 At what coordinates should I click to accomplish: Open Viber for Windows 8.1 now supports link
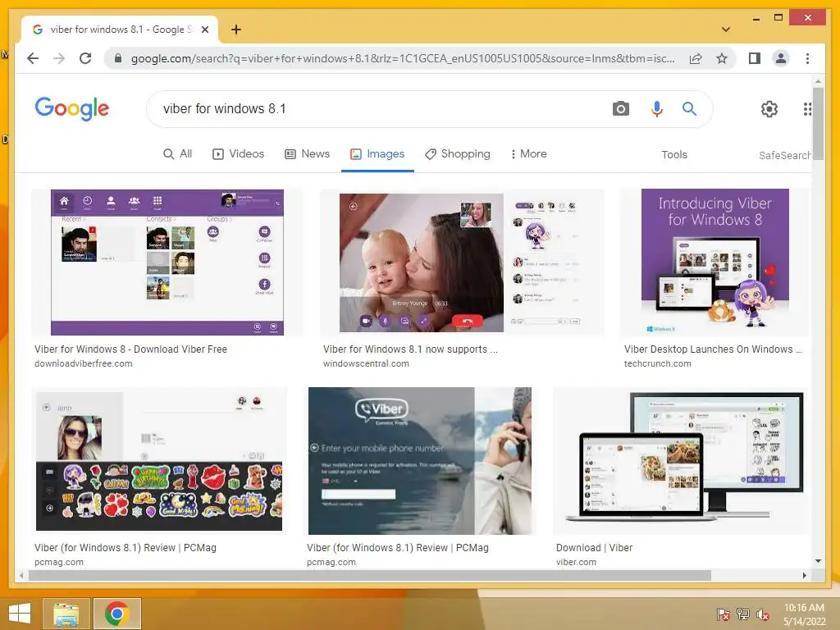[x=410, y=349]
